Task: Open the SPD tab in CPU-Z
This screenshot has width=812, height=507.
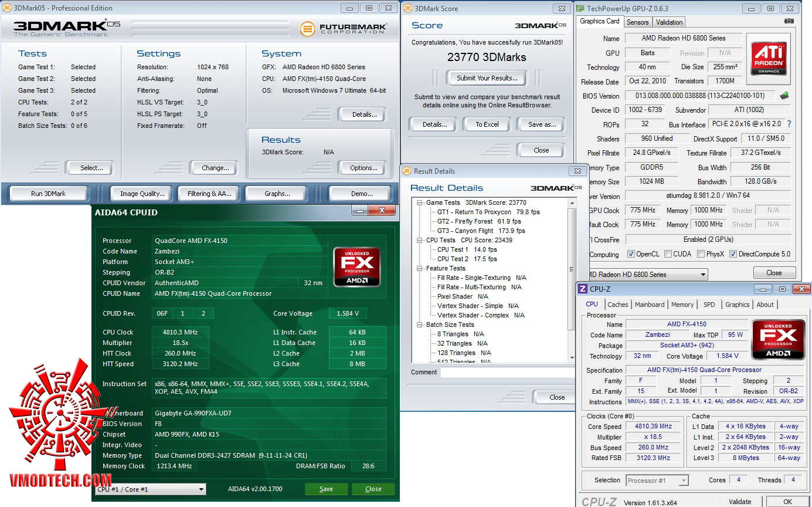Action: coord(709,305)
